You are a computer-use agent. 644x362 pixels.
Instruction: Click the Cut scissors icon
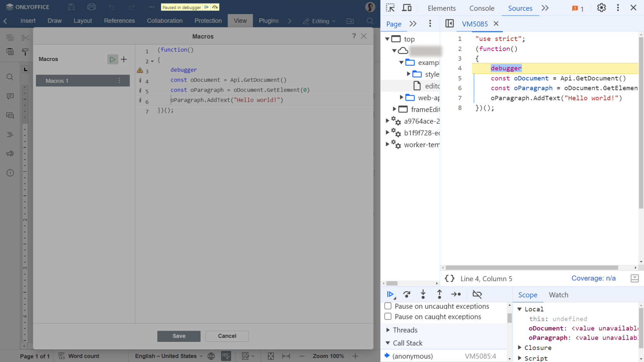coord(25,38)
